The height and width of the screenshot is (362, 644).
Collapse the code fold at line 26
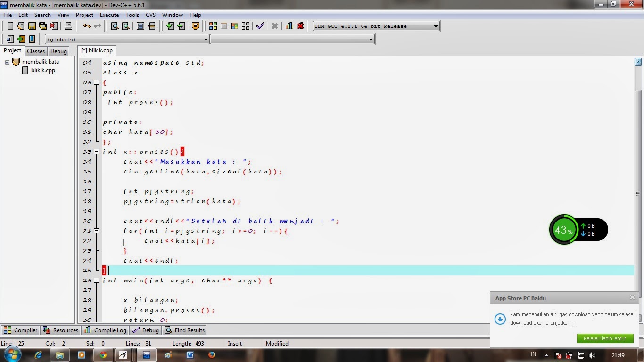coord(96,280)
